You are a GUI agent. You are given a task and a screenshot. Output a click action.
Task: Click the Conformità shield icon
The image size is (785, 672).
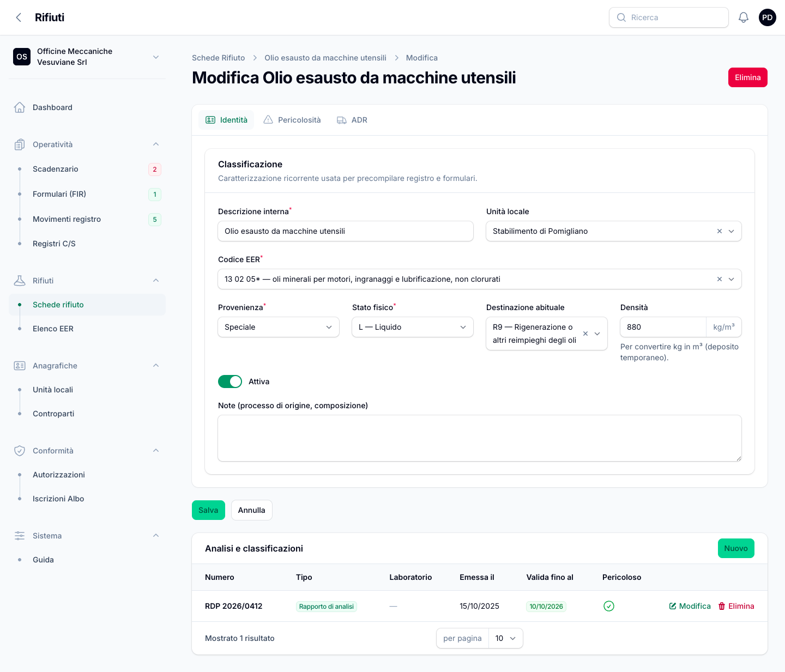20,451
